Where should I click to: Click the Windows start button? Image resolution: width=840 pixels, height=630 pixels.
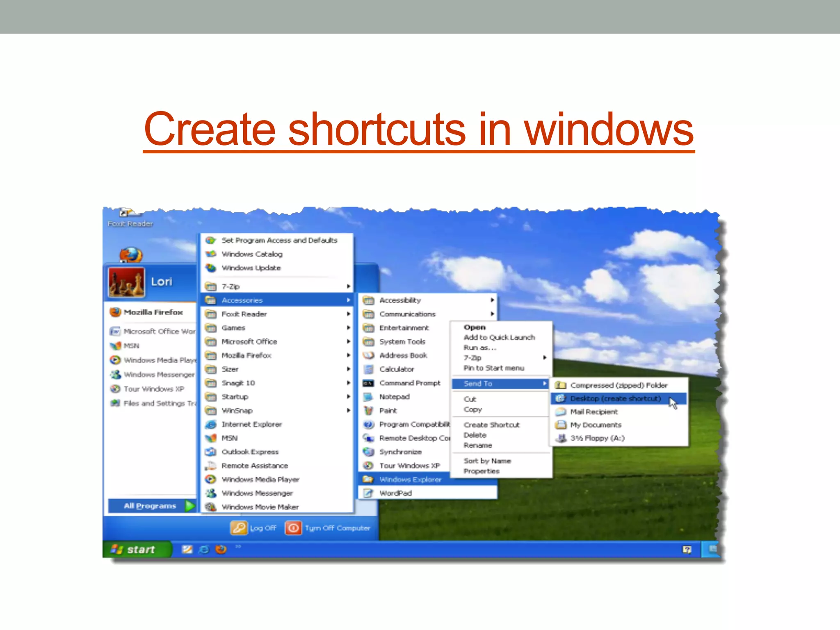(137, 549)
